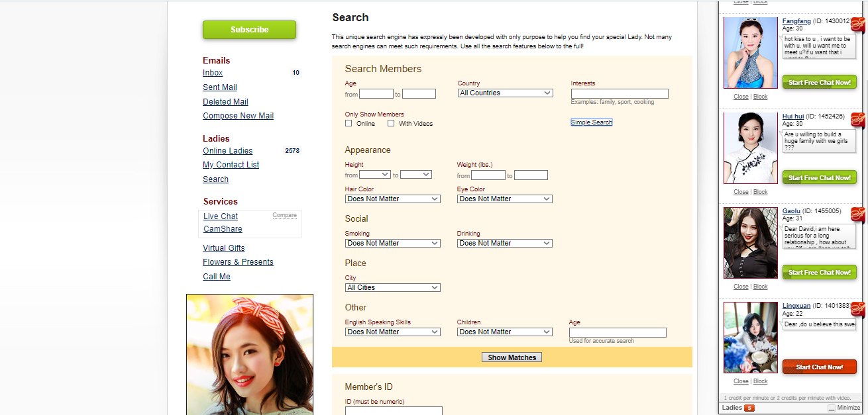Click the Call Me link
This screenshot has width=868, height=415.
click(217, 277)
